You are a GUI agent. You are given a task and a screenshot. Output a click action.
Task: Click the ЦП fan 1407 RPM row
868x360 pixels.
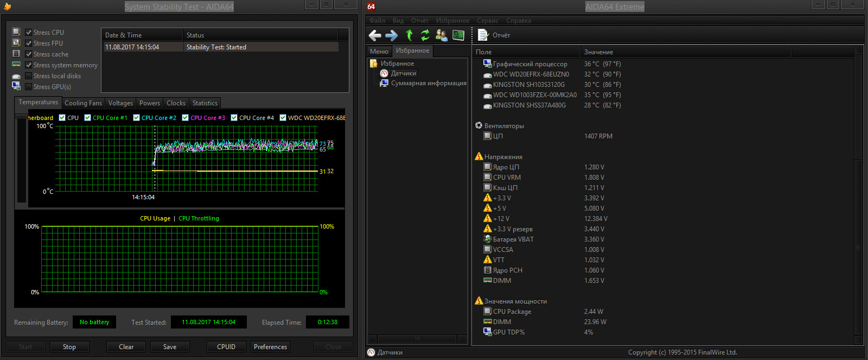click(663, 136)
